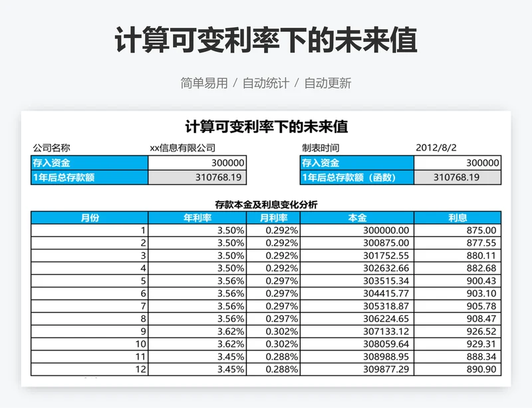Select the xx信息有限公司 cell
This screenshot has width=532, height=408.
pyautogui.click(x=182, y=148)
